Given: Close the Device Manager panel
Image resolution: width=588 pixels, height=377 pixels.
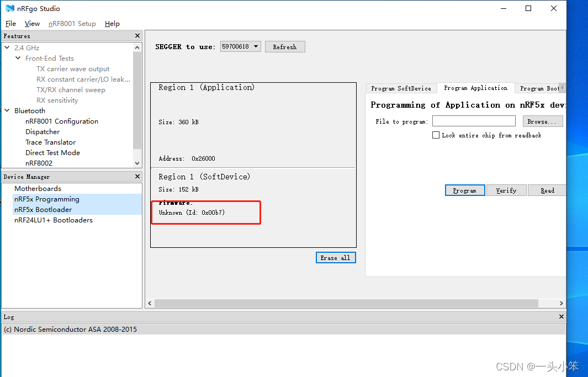Looking at the screenshot, I should click(137, 176).
